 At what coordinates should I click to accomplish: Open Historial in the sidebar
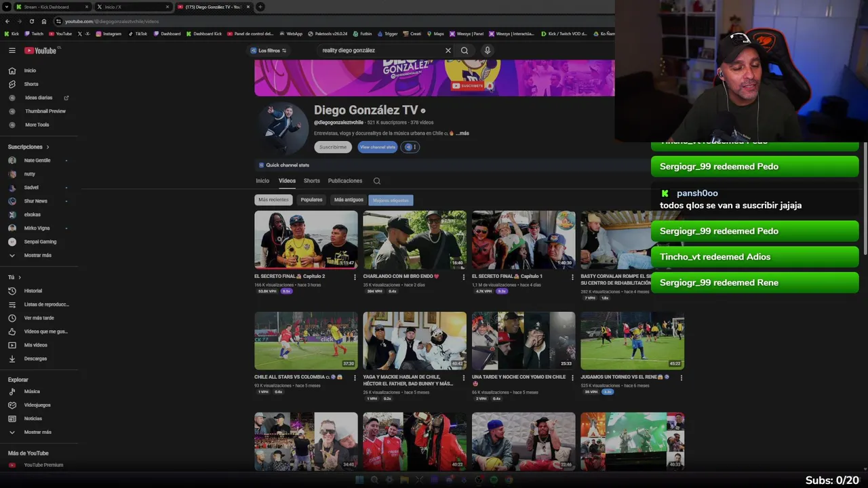coord(33,291)
